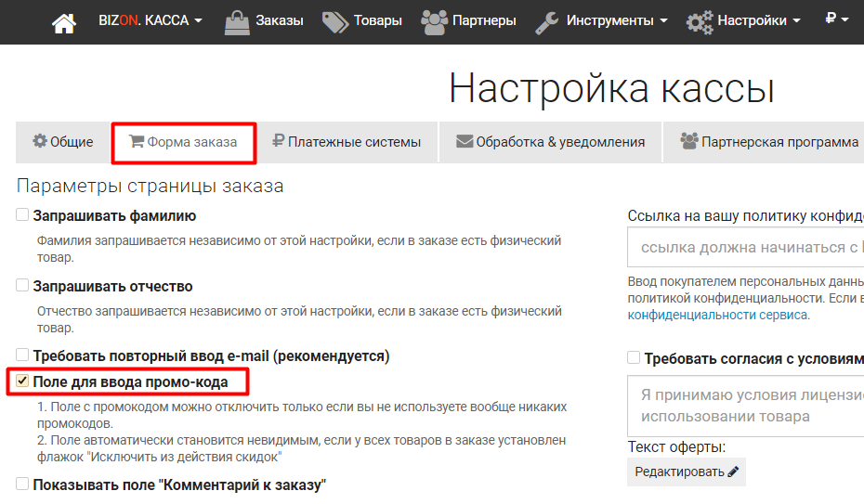This screenshot has width=864, height=504.
Task: Click the price tags Товары icon
Action: coord(334,21)
